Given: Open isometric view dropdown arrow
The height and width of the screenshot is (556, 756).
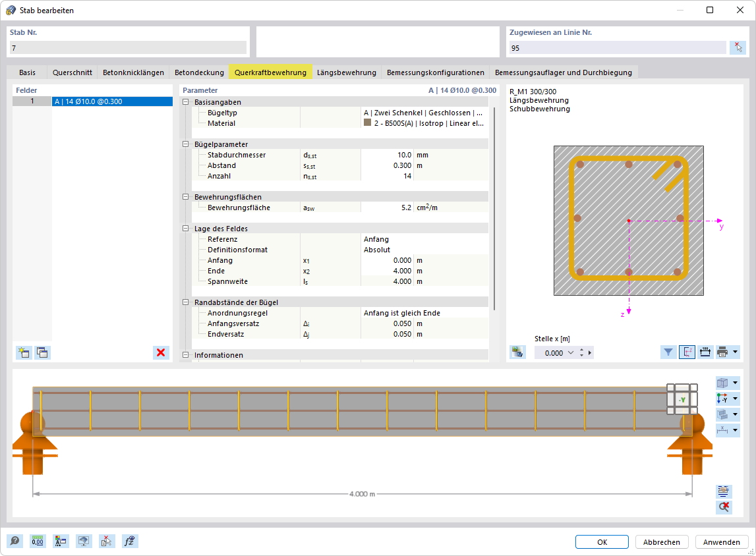Looking at the screenshot, I should 736,383.
